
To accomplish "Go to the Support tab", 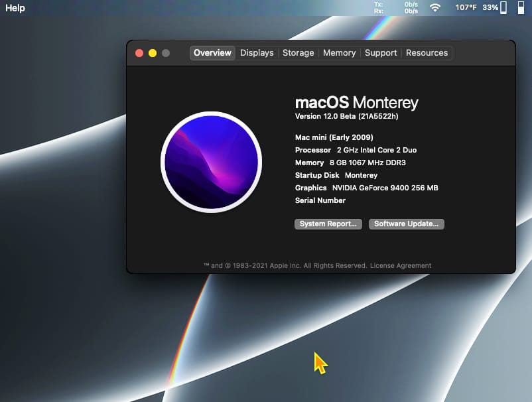I will 381,53.
